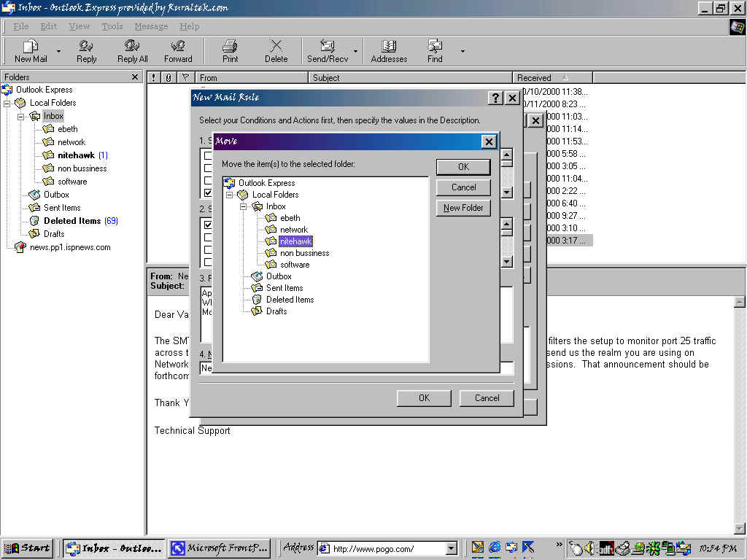747x560 pixels.
Task: Cancel the Move dialog
Action: pos(463,187)
